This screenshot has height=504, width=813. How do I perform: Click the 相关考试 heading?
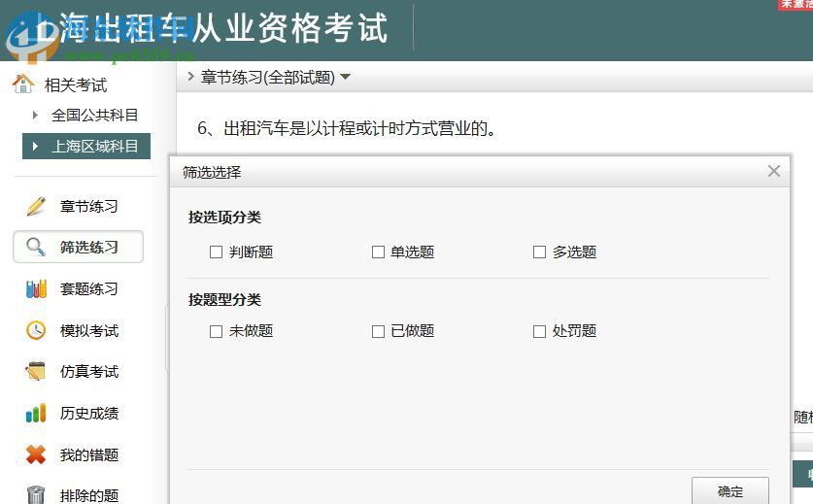coord(76,85)
